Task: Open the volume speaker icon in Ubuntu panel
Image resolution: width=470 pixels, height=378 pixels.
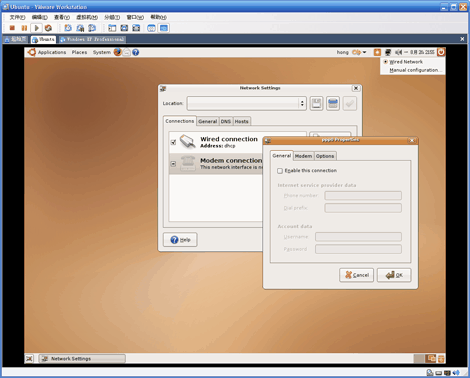Action: click(x=398, y=52)
